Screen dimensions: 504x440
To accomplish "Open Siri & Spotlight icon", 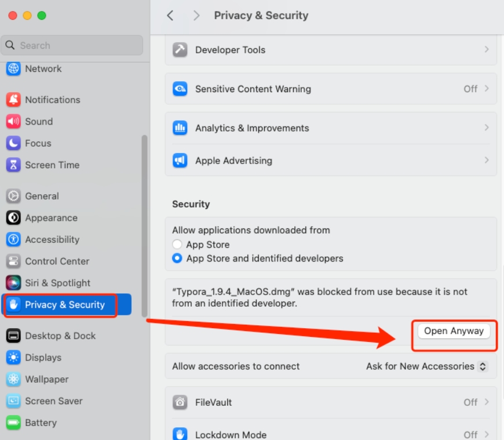I will [x=13, y=283].
